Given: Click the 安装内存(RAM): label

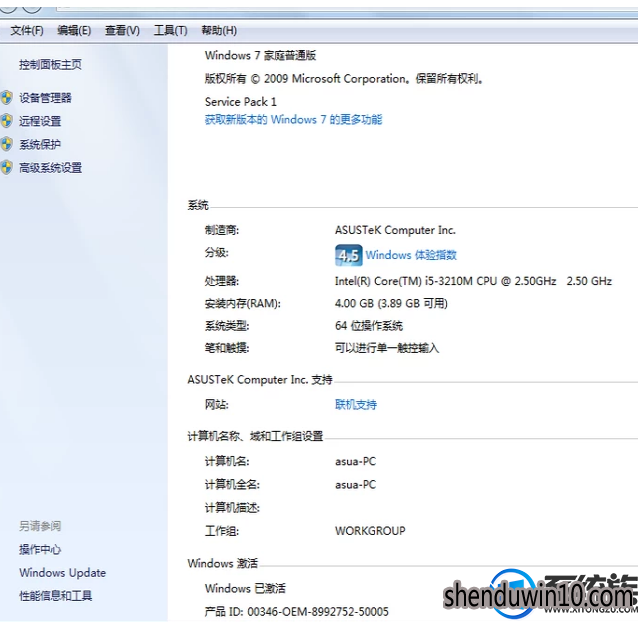Looking at the screenshot, I should point(243,303).
